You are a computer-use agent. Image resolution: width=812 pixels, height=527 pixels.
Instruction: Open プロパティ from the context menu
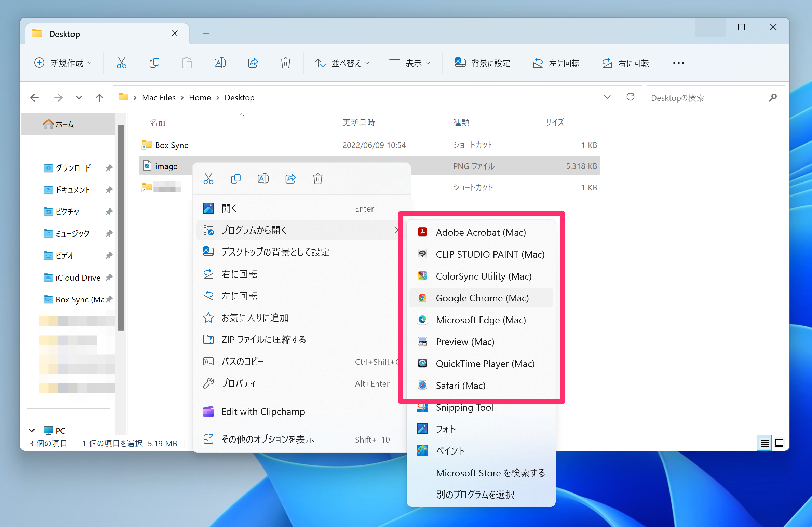301,383
